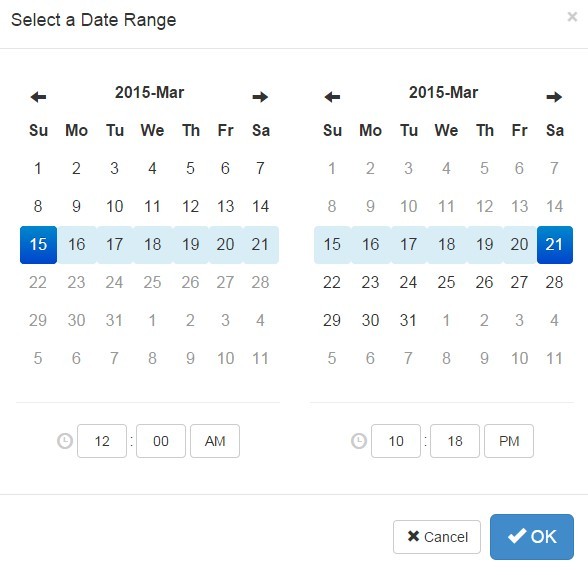
Task: Go to previous month in left calendar
Action: pyautogui.click(x=38, y=97)
